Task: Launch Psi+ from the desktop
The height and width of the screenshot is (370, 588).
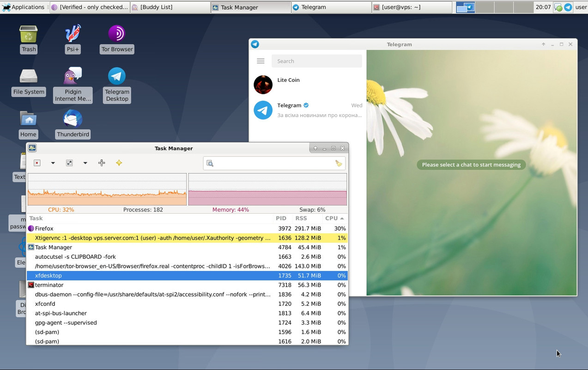Action: coord(73,34)
